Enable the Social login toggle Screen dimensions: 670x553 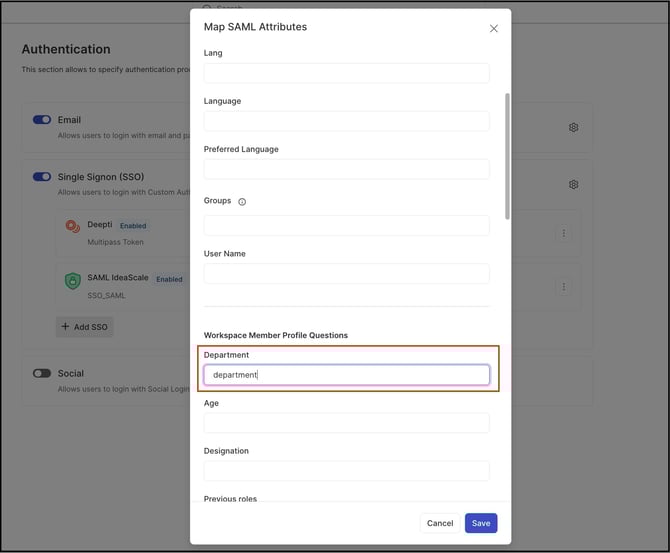(42, 374)
